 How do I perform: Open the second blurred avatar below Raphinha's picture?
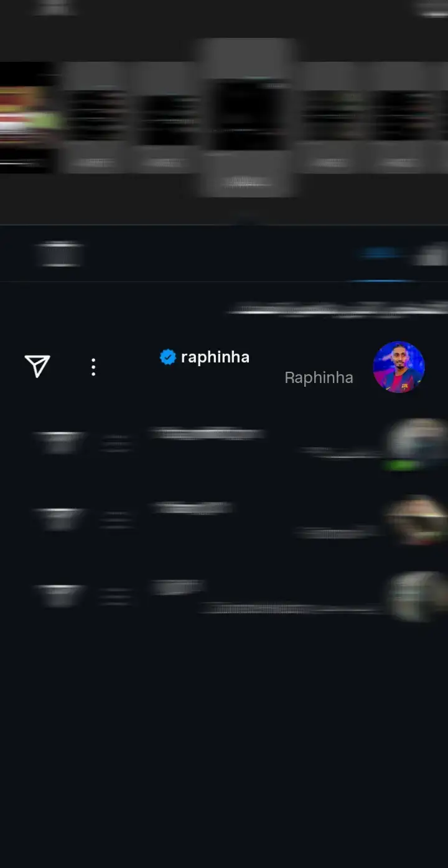click(x=416, y=520)
